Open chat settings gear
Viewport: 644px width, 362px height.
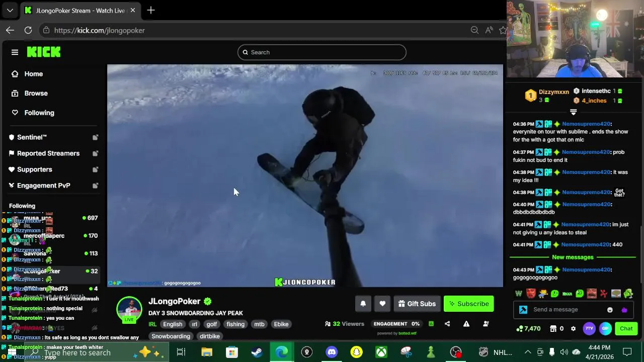[573, 329]
